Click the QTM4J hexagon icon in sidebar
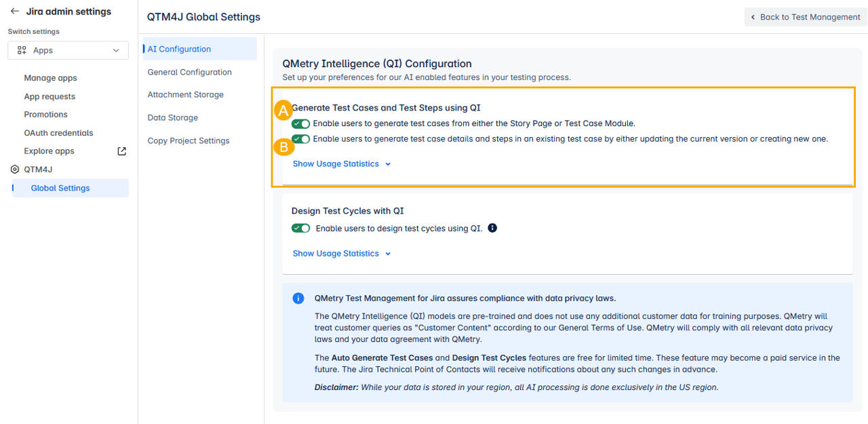This screenshot has width=868, height=424. (x=15, y=170)
